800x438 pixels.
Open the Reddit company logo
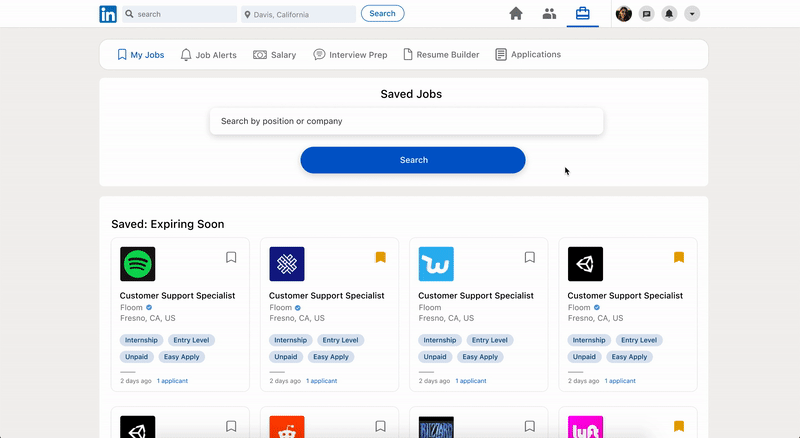pos(287,427)
